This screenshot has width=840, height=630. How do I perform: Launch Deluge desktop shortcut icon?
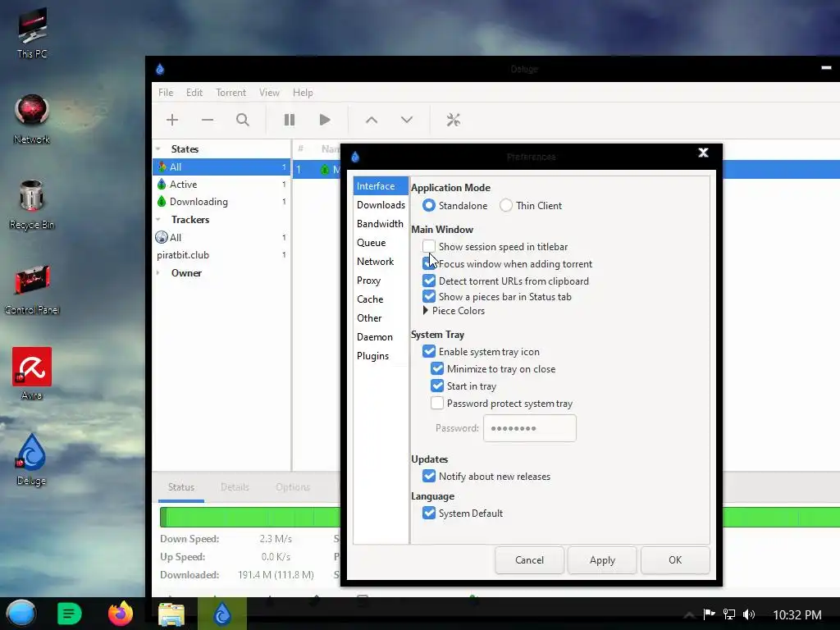[31, 459]
